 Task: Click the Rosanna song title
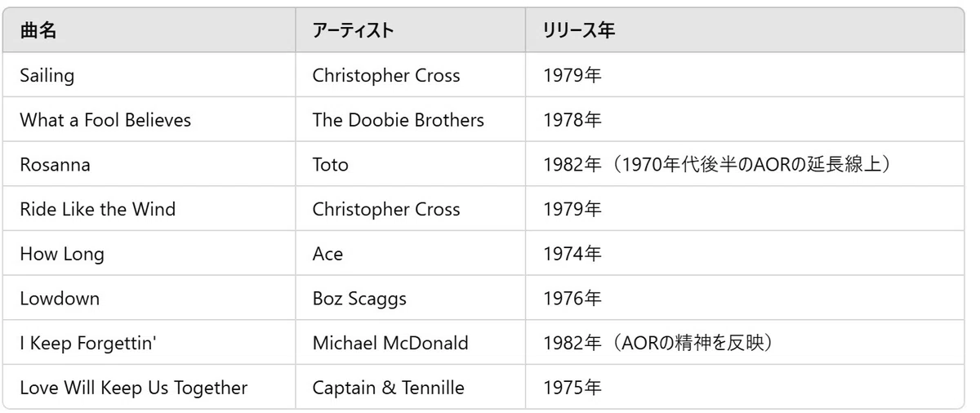pyautogui.click(x=56, y=165)
